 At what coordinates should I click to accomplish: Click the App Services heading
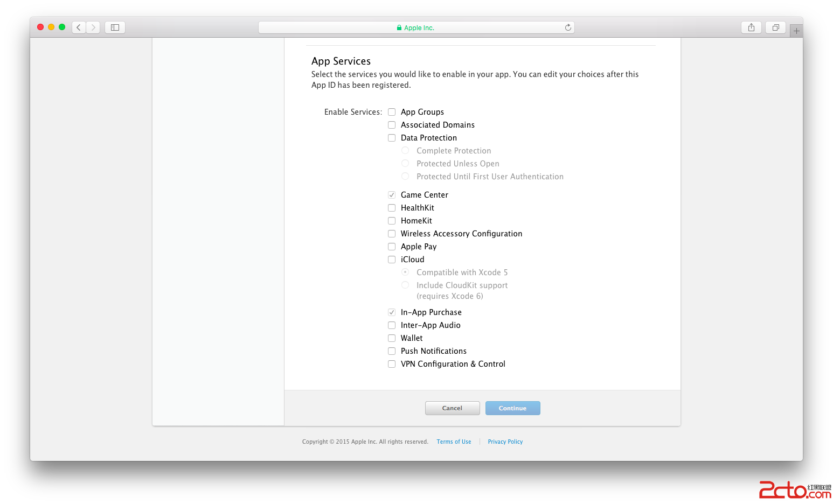(341, 61)
